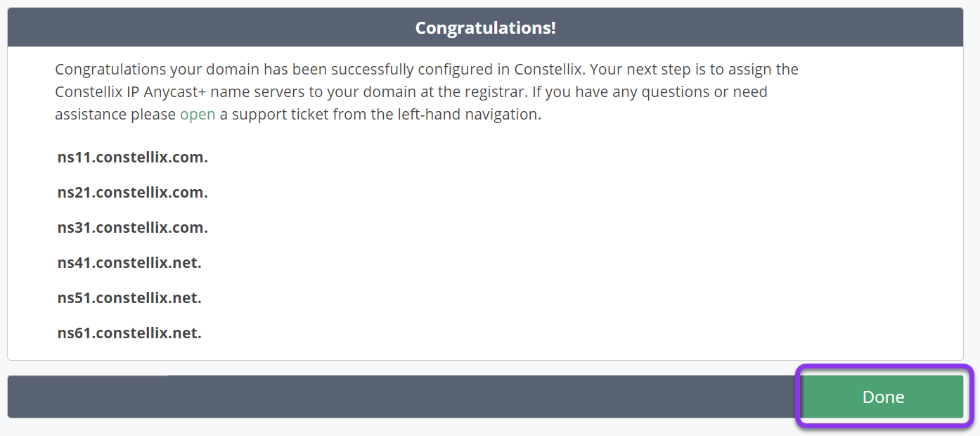Click the light progress line above the footer bar
Image resolution: width=980 pixels, height=436 pixels.
87,376
